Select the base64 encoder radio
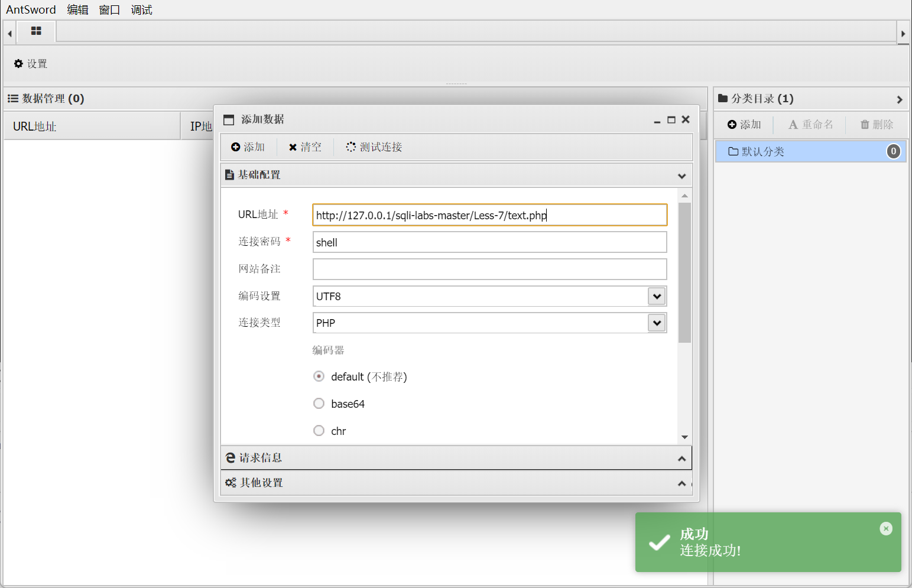 (319, 404)
